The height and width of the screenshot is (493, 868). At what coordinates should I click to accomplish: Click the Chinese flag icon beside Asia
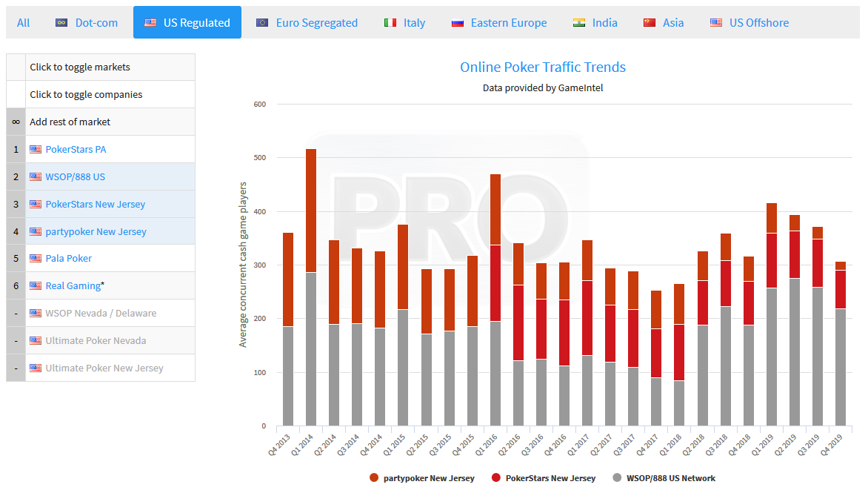point(650,23)
